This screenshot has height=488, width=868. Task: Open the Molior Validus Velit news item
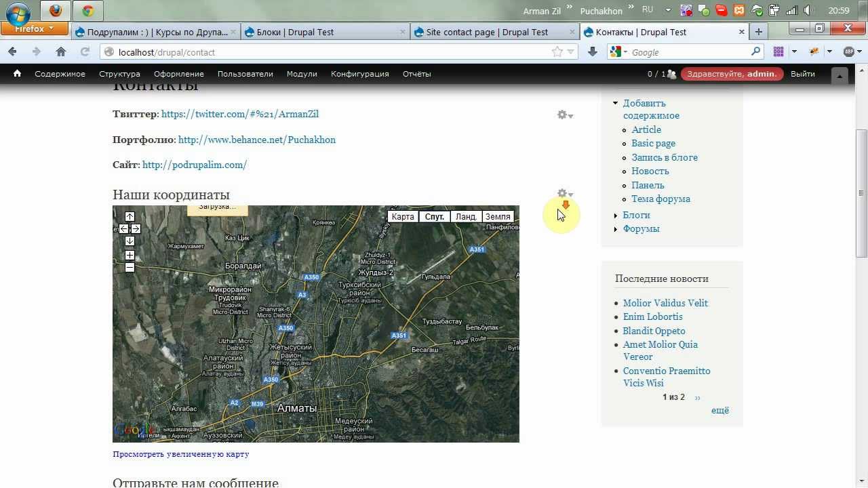[x=665, y=303]
